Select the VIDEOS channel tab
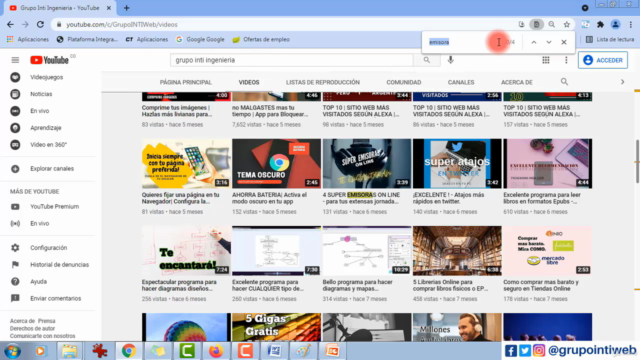Image resolution: width=640 pixels, height=360 pixels. pyautogui.click(x=249, y=82)
